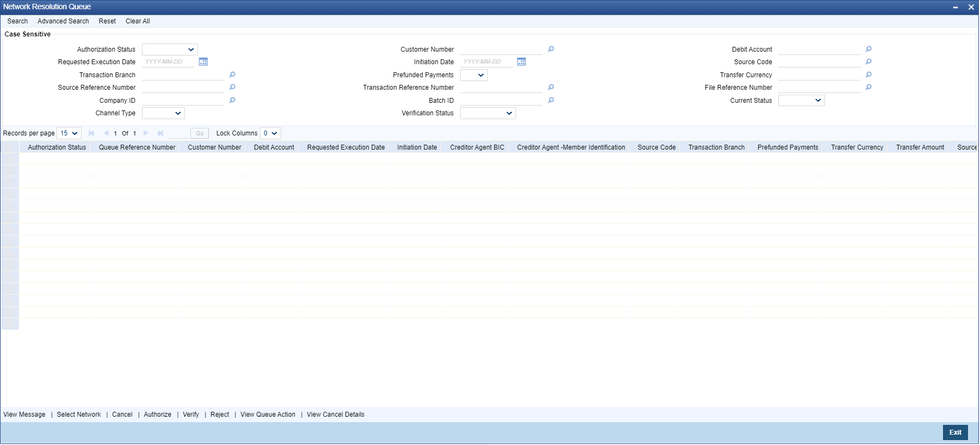980x445 pixels.
Task: Click Debit Account column header
Action: pos(274,147)
